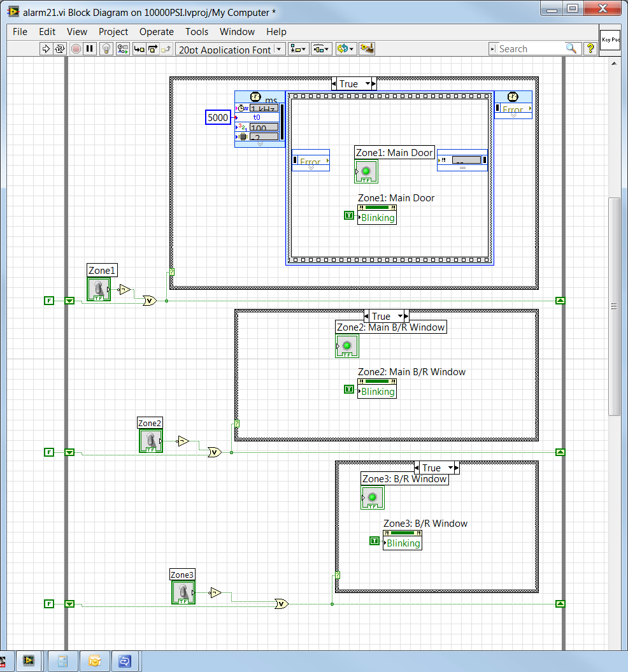Toggle Highlight Execution light bulb
Image resolution: width=628 pixels, height=672 pixels.
106,49
